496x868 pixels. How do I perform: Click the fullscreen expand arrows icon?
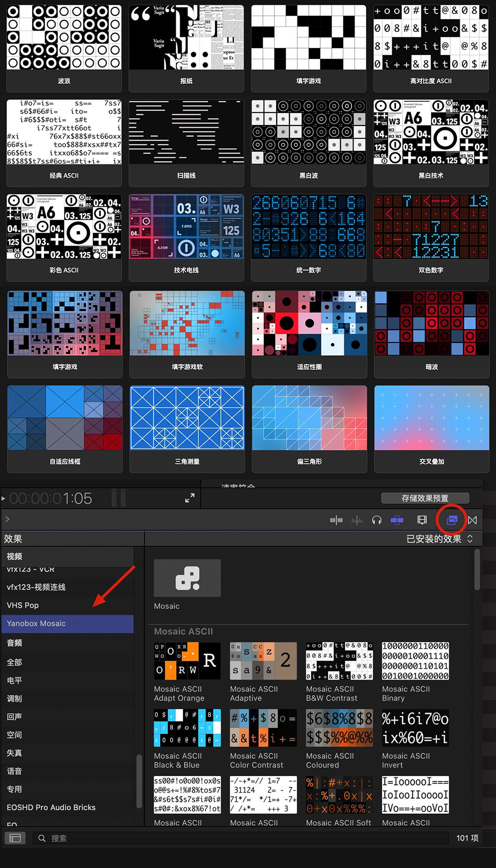(x=190, y=498)
